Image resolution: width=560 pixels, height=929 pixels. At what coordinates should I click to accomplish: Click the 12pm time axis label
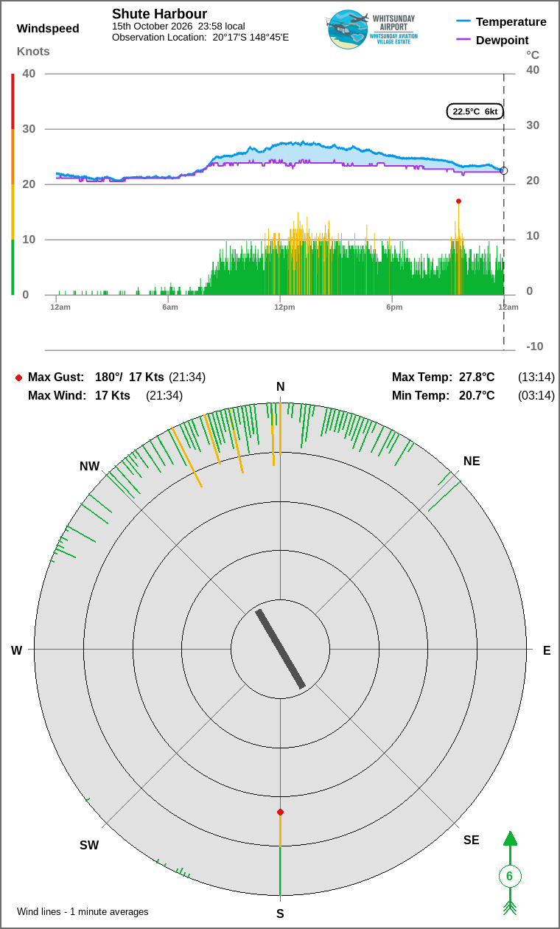(x=284, y=307)
